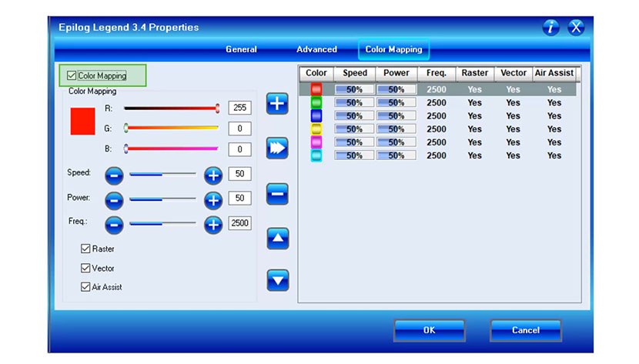Select the magenta color in mapping list
639x364 pixels.
[x=316, y=142]
